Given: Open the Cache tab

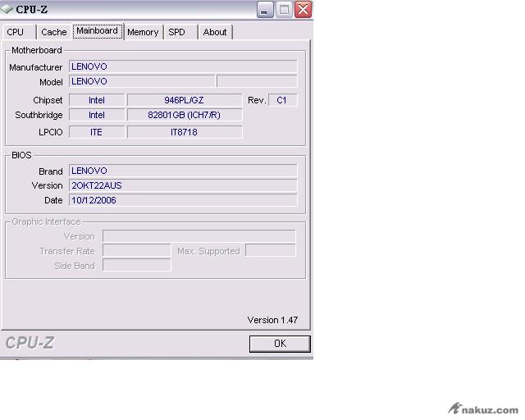Looking at the screenshot, I should 54,32.
